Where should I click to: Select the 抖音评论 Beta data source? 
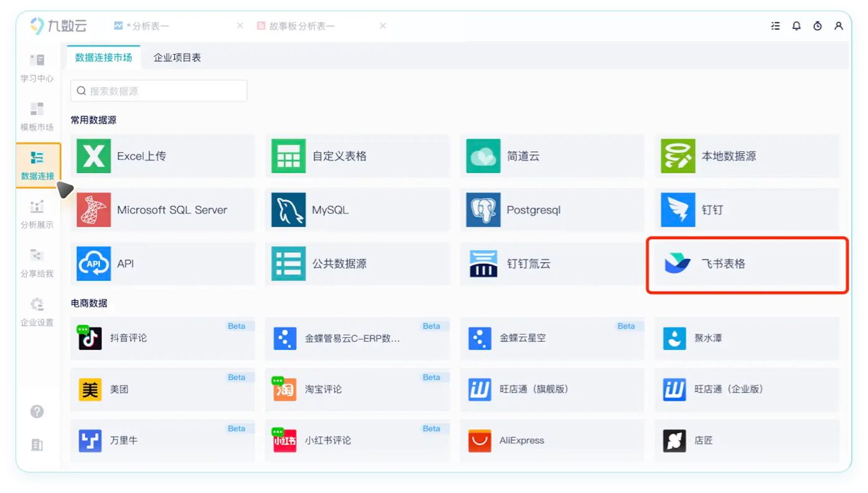click(x=163, y=338)
